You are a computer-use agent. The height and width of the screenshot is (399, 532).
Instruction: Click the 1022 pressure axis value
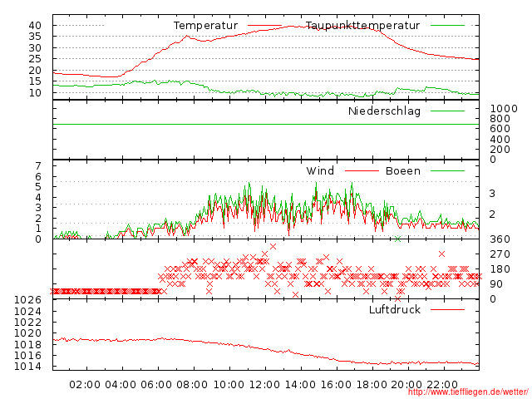pyautogui.click(x=27, y=322)
